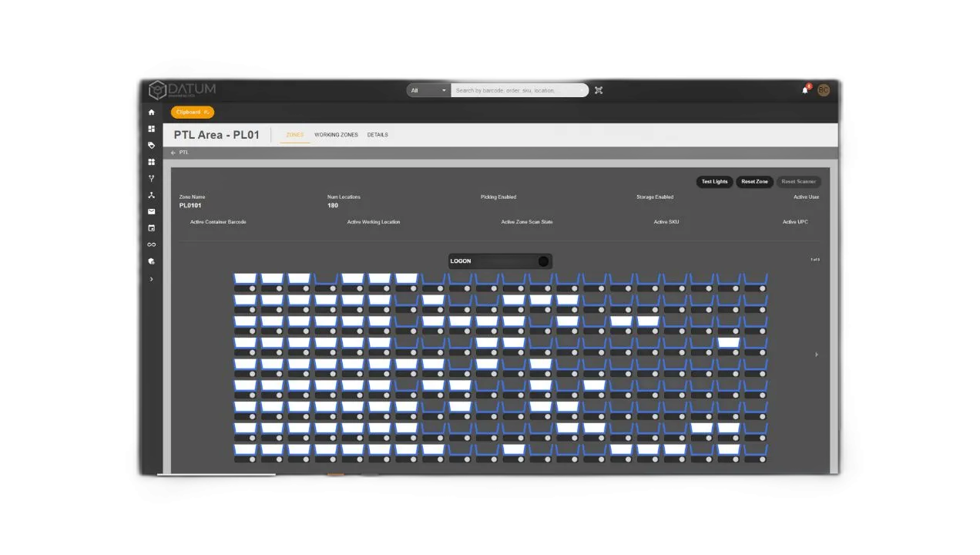Open the Details tab
This screenshot has height=555, width=980.
click(378, 135)
